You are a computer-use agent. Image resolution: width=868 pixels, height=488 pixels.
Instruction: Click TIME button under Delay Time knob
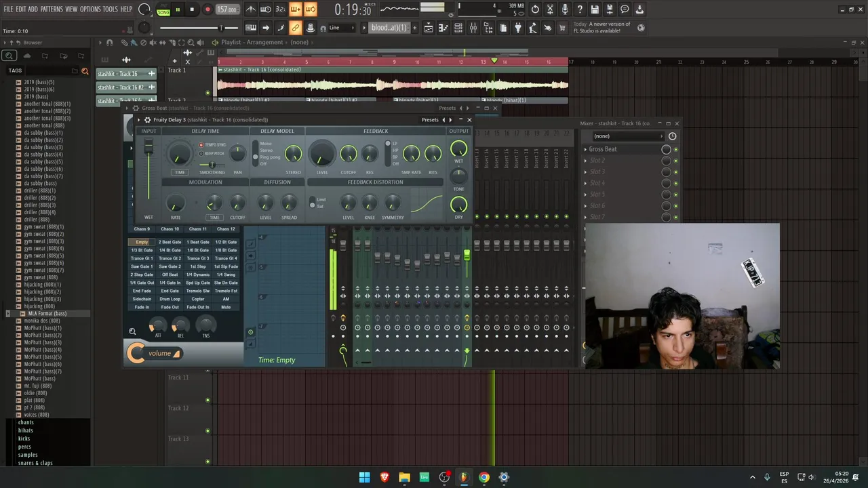pos(180,172)
